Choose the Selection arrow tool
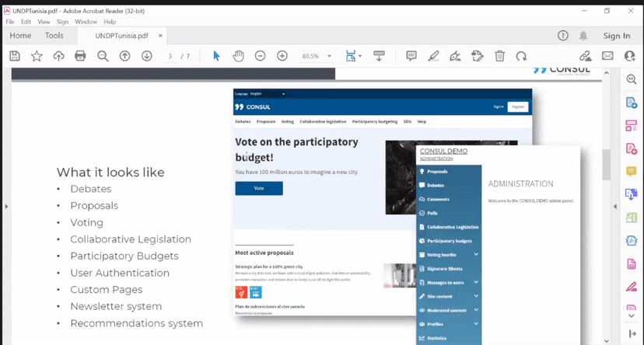The image size is (644, 345). 216,56
